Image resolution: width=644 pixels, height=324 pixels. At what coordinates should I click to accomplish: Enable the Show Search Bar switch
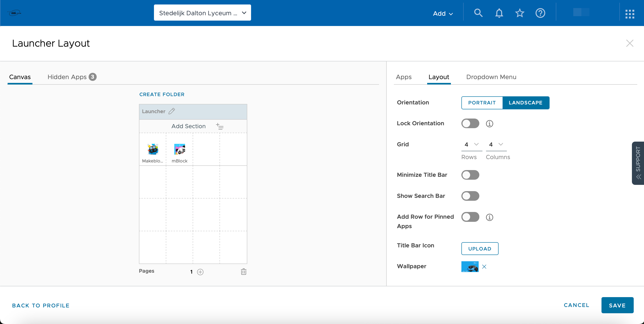pyautogui.click(x=470, y=196)
